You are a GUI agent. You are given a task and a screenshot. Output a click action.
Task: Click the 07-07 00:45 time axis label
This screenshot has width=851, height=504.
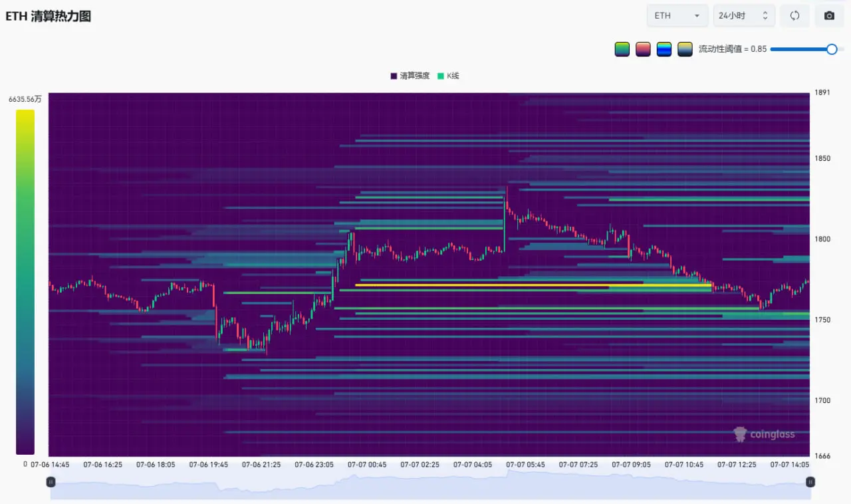pos(367,465)
